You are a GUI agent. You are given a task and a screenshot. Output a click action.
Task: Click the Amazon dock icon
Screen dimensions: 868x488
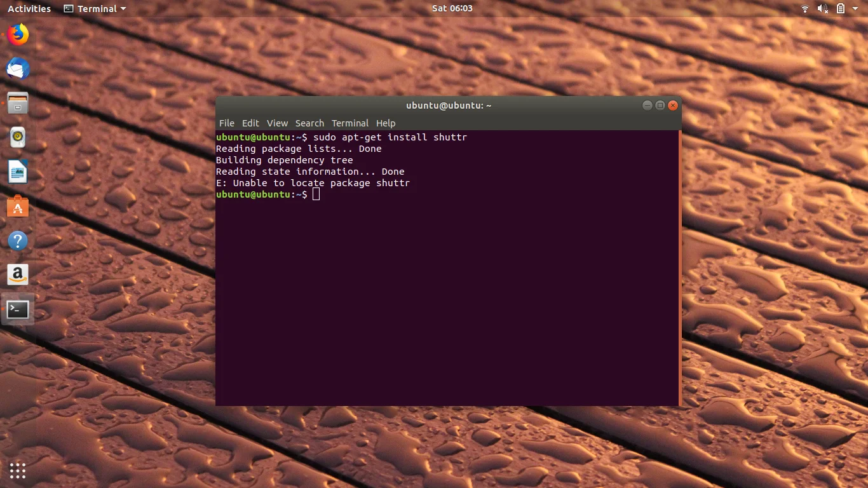point(18,275)
